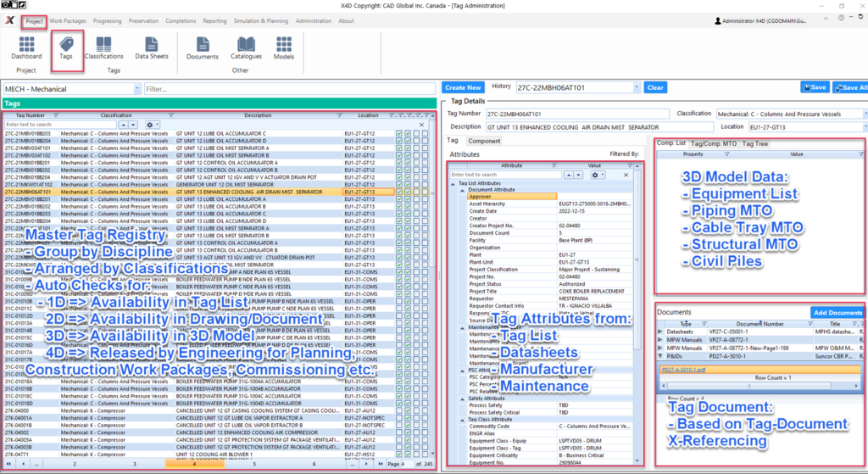
Task: Open the Catalogues ribbon icon
Action: pyautogui.click(x=246, y=49)
